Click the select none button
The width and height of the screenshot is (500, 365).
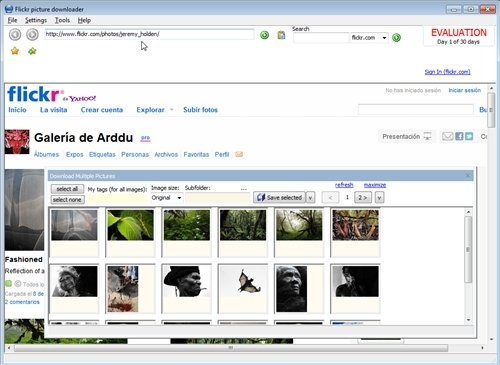[67, 200]
